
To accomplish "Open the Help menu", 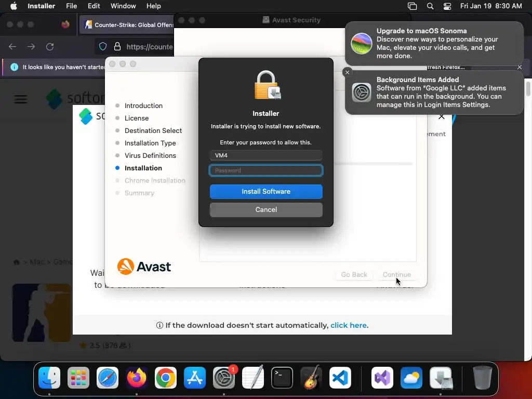I will [153, 6].
